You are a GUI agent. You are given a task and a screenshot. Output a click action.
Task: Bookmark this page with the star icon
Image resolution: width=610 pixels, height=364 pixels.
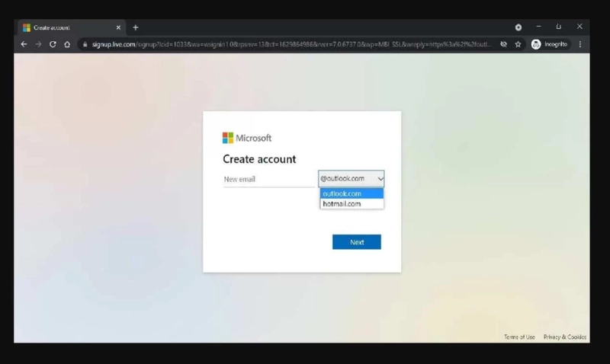(x=518, y=44)
